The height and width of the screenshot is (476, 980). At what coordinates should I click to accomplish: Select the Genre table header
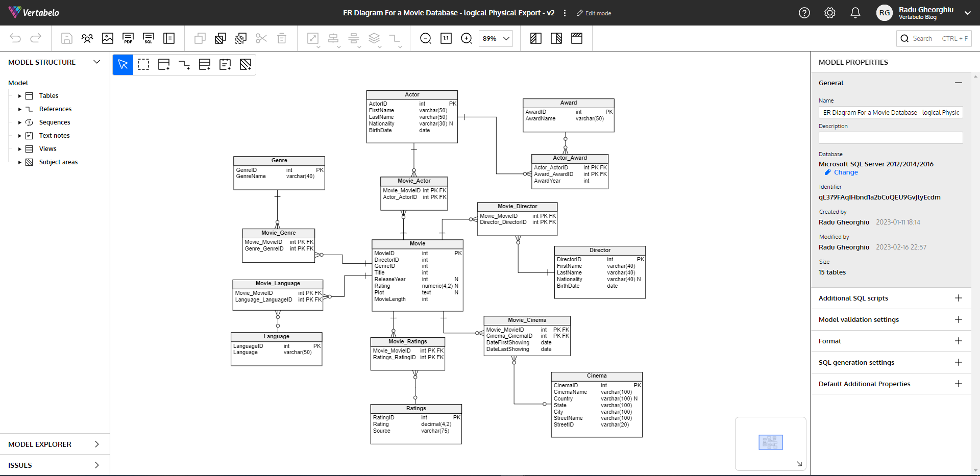[x=279, y=161]
